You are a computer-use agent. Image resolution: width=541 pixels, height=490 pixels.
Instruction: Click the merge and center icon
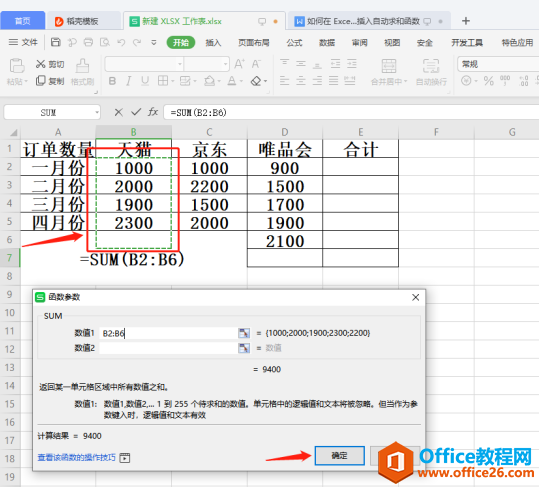coord(389,66)
